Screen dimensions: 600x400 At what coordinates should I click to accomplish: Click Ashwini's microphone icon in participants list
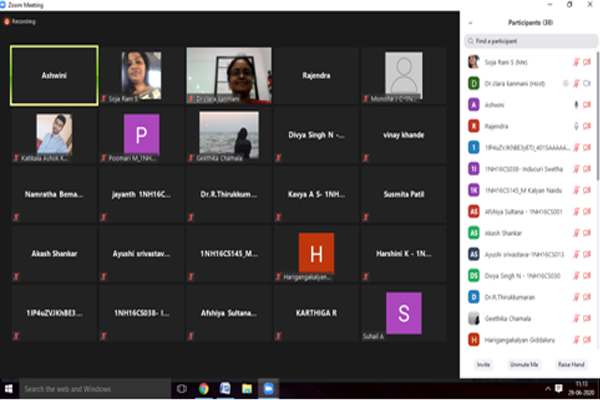point(576,104)
